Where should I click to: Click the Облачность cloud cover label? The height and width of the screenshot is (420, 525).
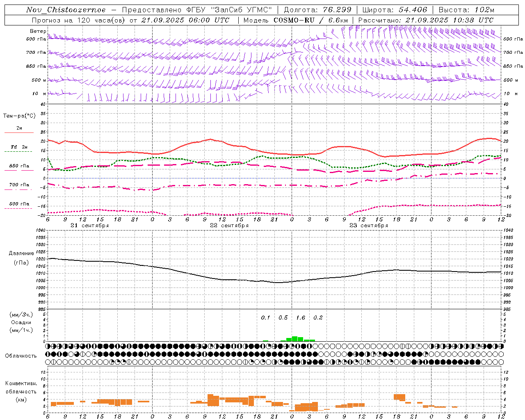21,356
